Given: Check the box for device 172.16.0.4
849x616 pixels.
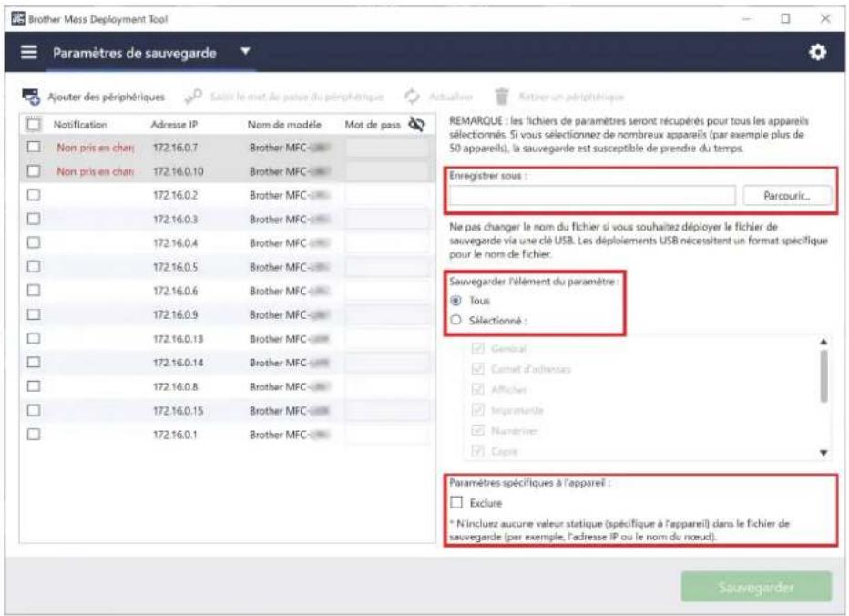Looking at the screenshot, I should [34, 242].
